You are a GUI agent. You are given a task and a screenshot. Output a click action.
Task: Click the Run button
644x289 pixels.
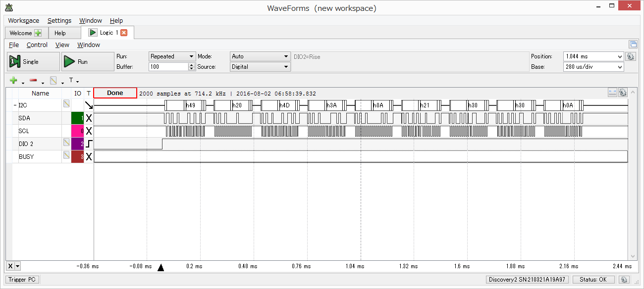tap(88, 62)
